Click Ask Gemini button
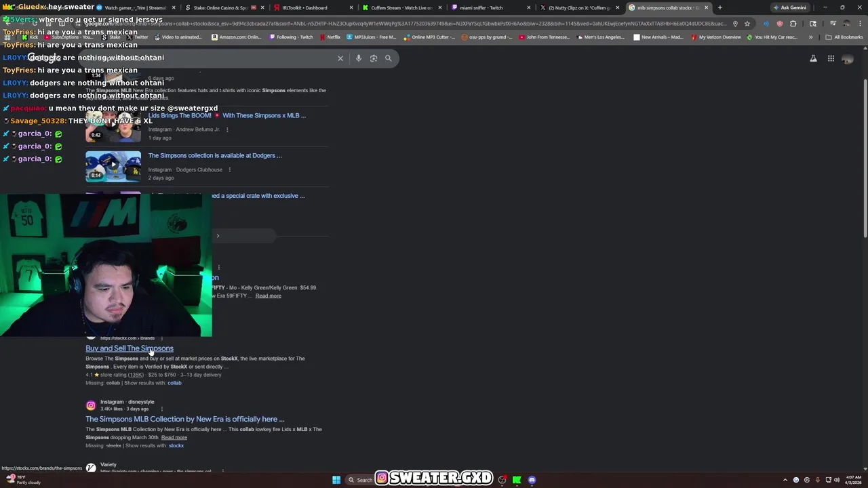The image size is (868, 488). 790,7
